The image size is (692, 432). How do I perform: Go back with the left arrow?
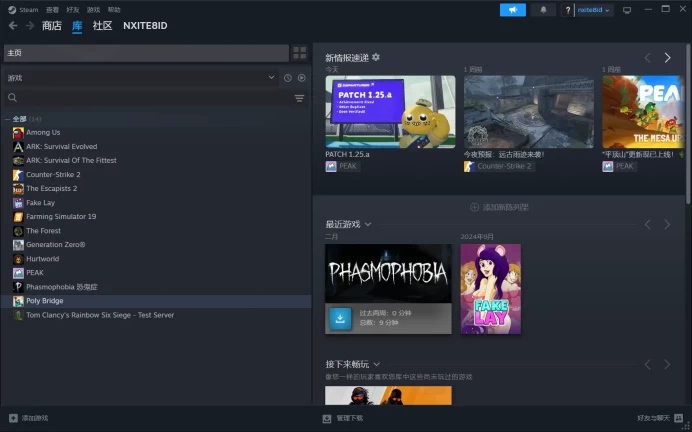pyautogui.click(x=13, y=26)
